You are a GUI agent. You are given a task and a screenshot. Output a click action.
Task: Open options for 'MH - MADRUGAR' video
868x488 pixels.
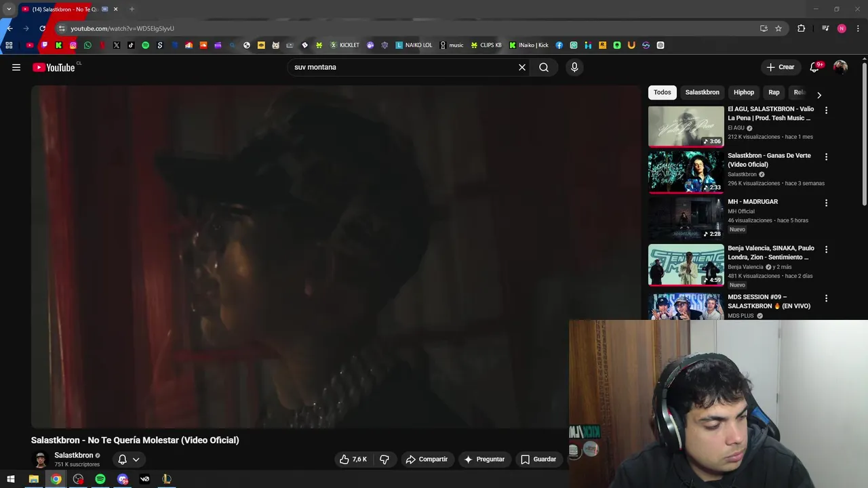826,203
